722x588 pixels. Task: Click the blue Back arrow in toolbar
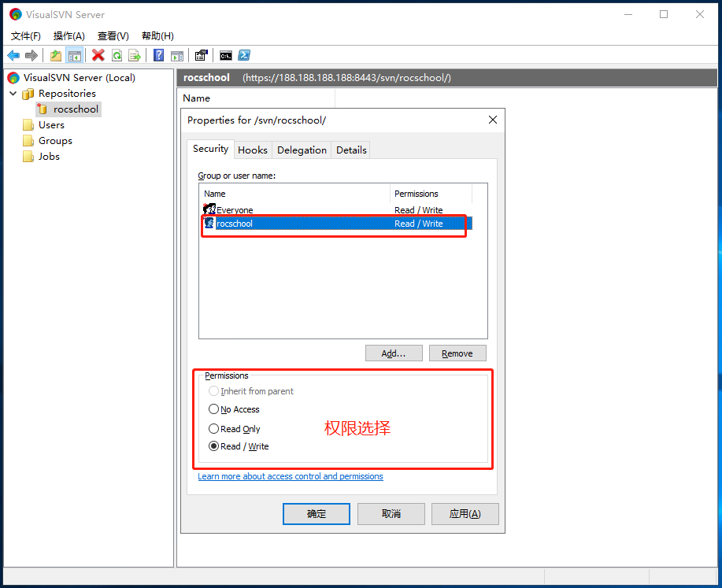click(13, 56)
